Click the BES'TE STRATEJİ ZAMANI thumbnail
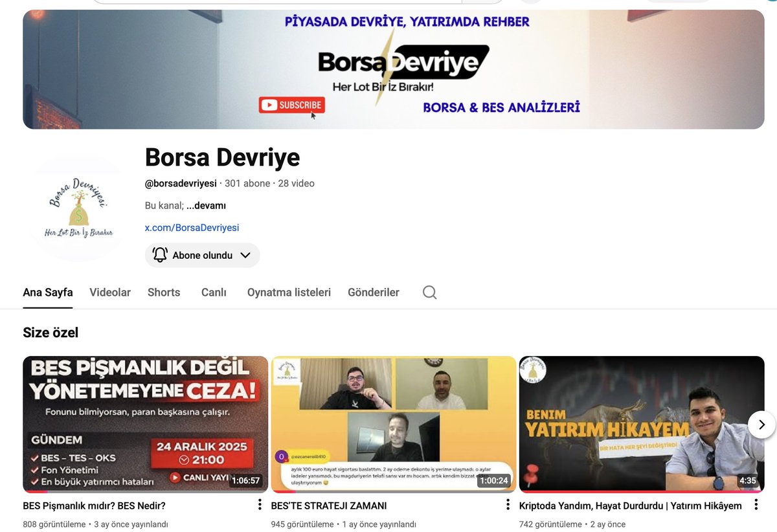777x532 pixels. (393, 424)
